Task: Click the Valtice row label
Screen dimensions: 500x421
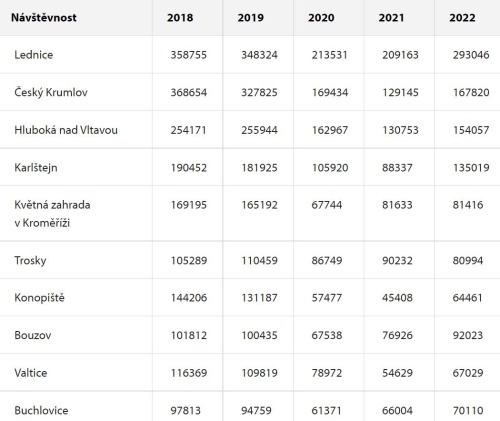Action: 31,373
